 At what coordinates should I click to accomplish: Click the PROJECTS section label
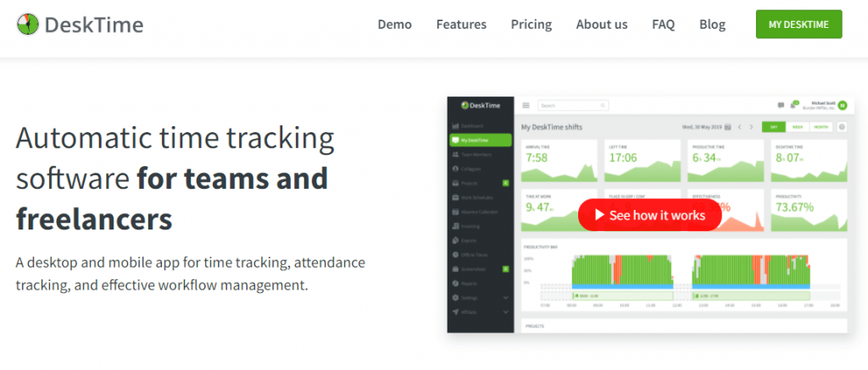point(534,326)
